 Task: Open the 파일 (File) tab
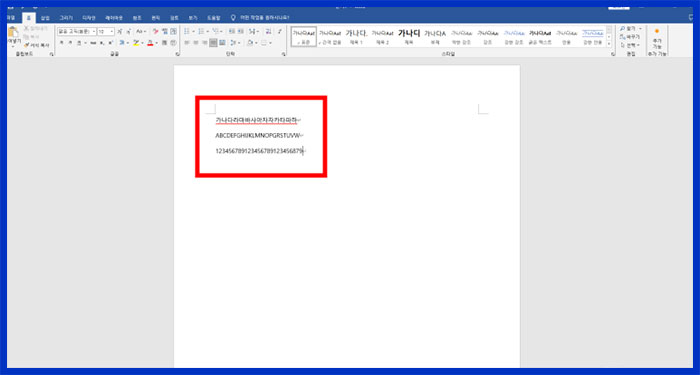coord(11,18)
